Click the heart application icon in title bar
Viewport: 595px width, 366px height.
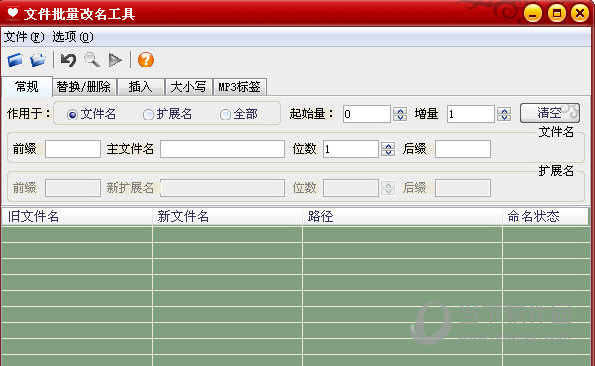[13, 13]
